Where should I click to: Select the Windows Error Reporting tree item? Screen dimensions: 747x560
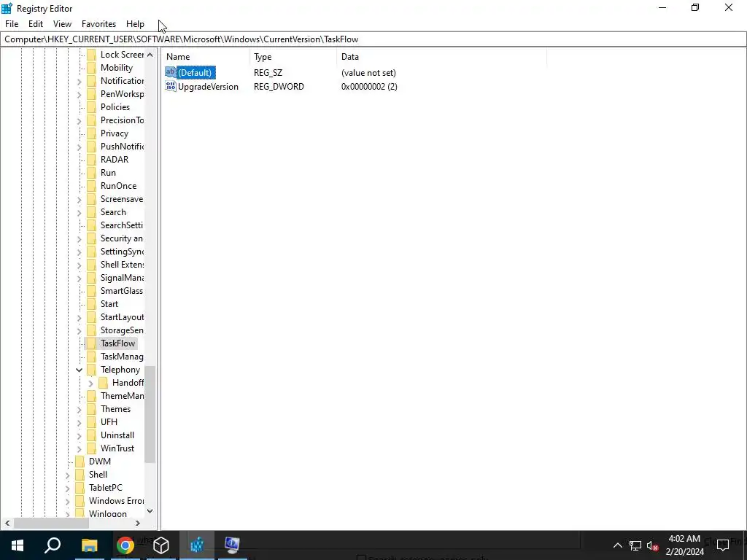[116, 501]
